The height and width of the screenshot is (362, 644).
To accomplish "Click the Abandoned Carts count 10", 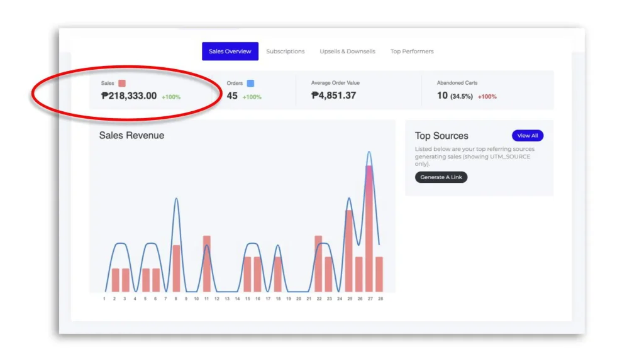I will point(442,96).
